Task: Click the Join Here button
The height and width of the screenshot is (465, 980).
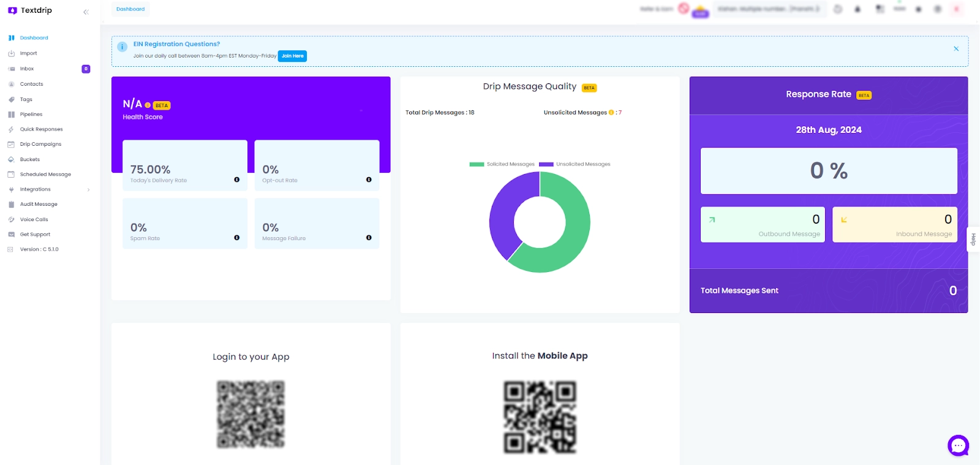Action: click(x=292, y=56)
